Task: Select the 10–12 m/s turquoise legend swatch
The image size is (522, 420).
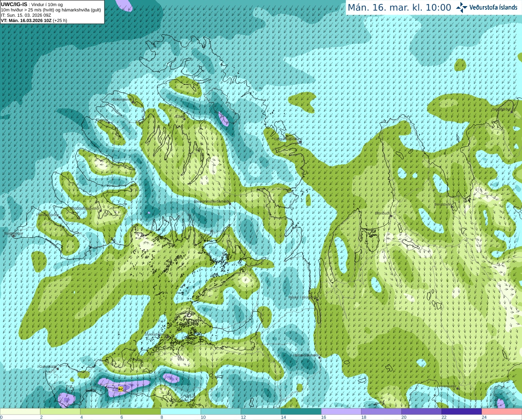Action: click(221, 411)
